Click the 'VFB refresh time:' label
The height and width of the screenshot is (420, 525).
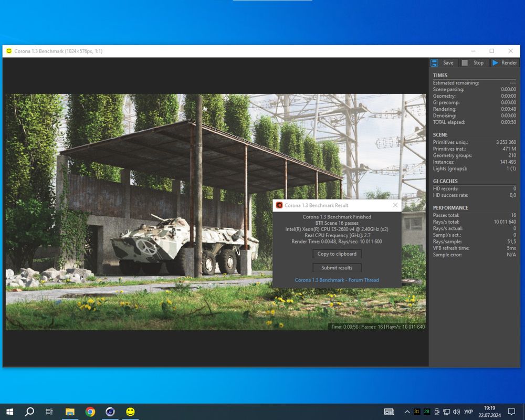pyautogui.click(x=451, y=248)
